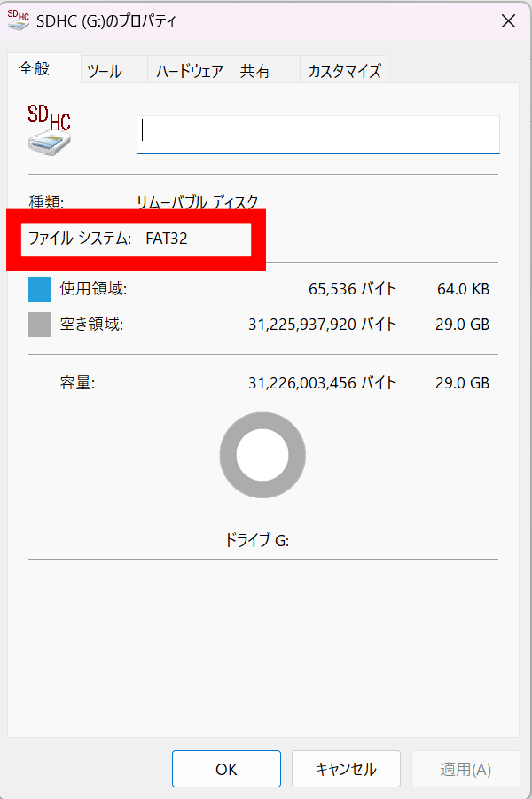Go to the カスタマイズ tab
The width and height of the screenshot is (532, 799).
pos(343,70)
